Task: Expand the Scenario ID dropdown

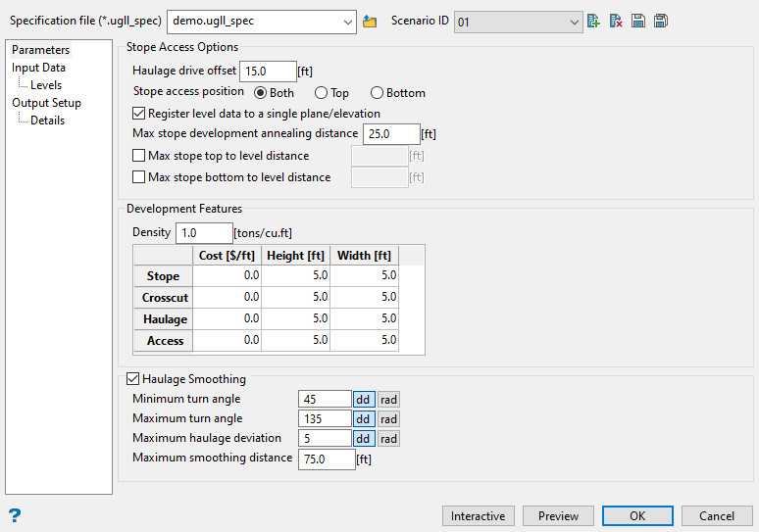Action: tap(575, 22)
